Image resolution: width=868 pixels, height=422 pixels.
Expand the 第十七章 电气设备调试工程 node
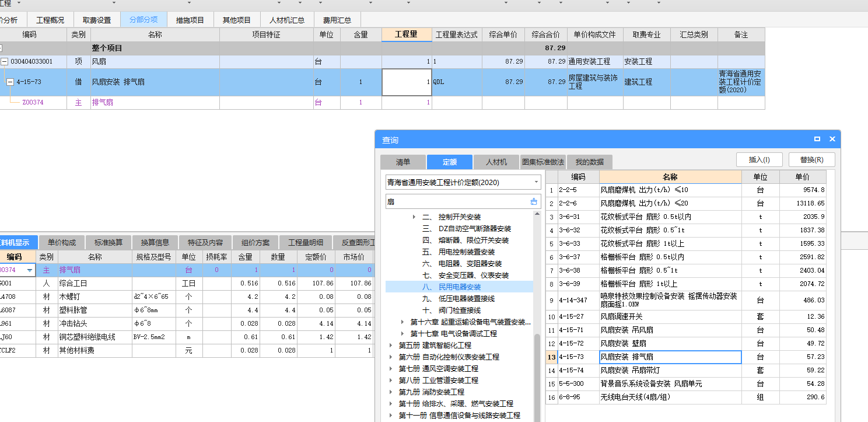(402, 334)
